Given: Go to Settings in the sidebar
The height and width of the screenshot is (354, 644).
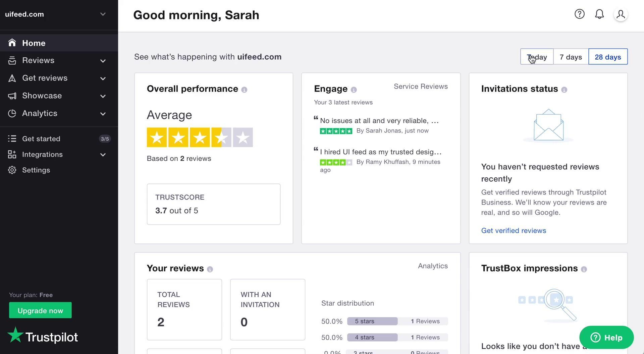Looking at the screenshot, I should (x=36, y=170).
